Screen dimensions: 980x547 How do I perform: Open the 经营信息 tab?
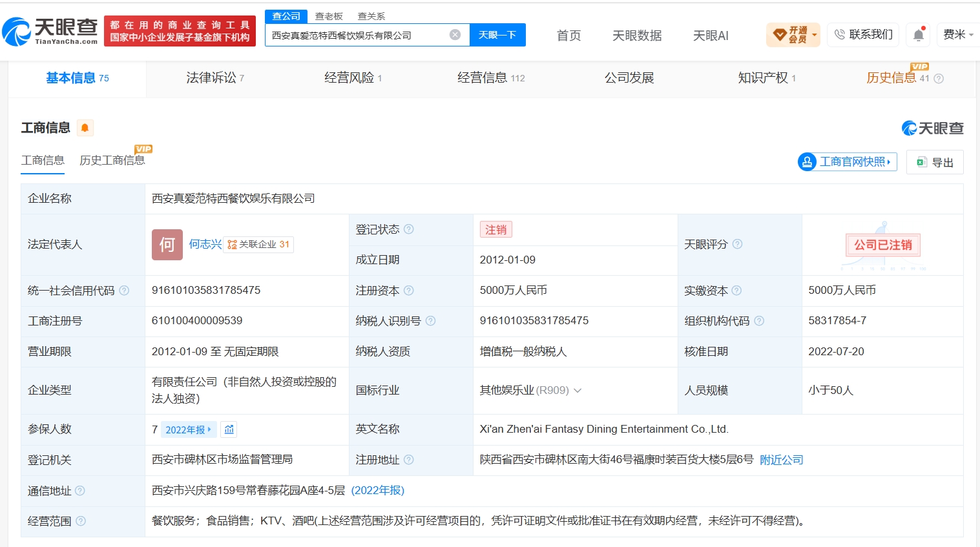pos(491,78)
